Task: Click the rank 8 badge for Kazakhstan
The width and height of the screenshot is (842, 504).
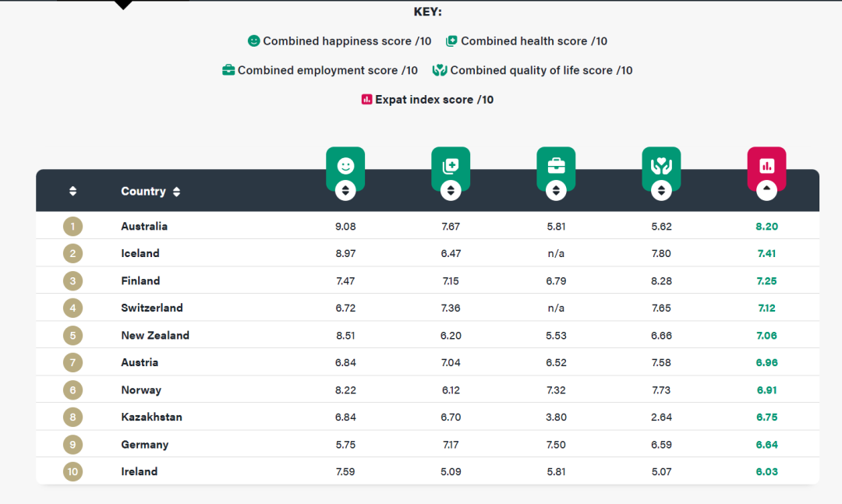Action: tap(73, 418)
